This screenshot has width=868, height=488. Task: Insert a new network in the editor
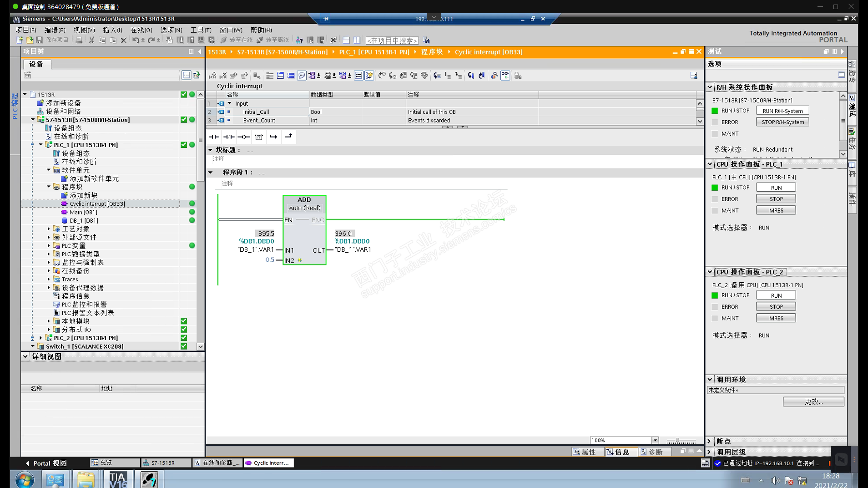(x=212, y=76)
